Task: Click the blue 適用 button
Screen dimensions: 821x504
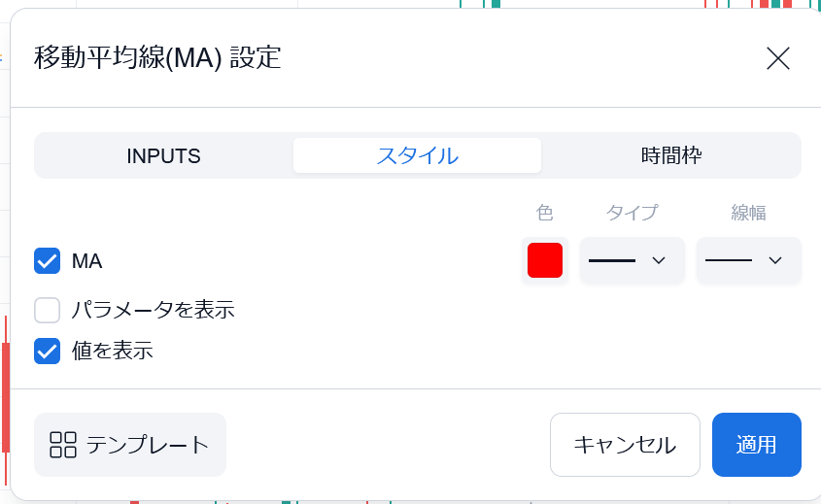Action: (x=756, y=445)
